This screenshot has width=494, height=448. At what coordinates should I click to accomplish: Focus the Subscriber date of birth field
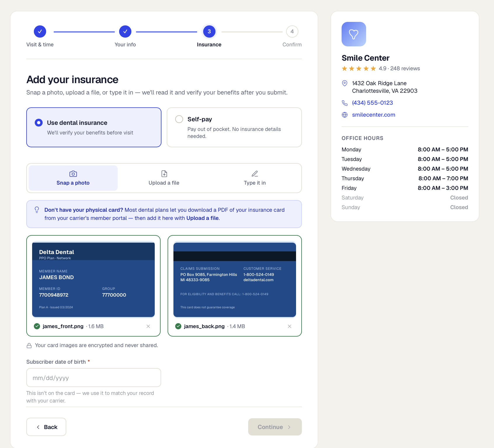tap(94, 378)
